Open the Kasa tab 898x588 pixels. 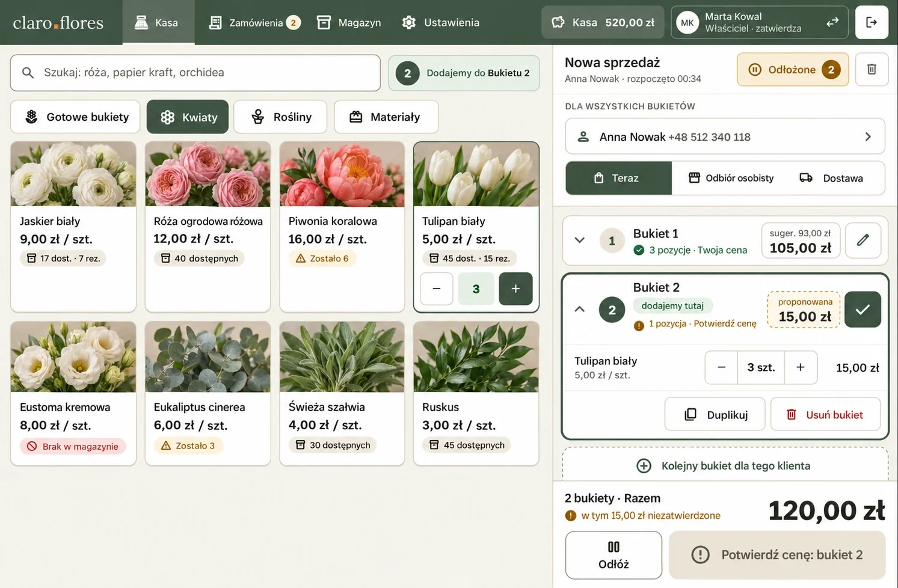pos(158,22)
